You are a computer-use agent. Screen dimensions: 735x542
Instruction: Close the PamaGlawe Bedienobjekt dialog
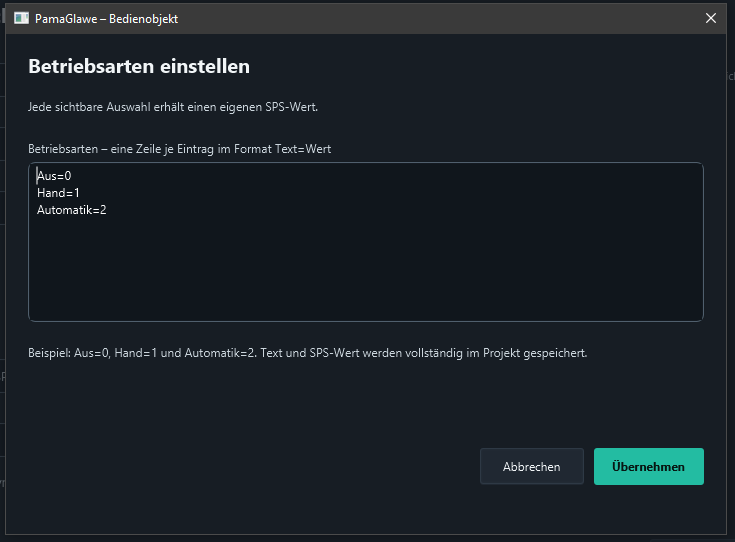pos(711,18)
